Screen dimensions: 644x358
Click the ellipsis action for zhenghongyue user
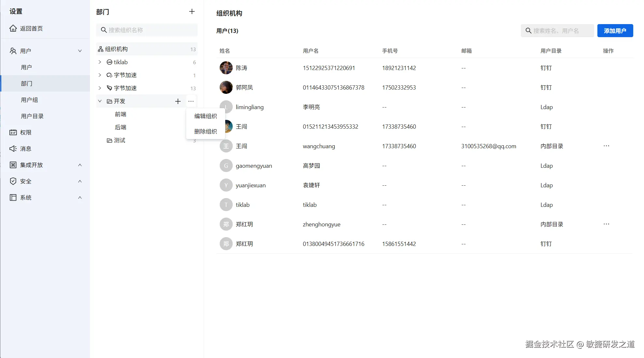tap(606, 224)
